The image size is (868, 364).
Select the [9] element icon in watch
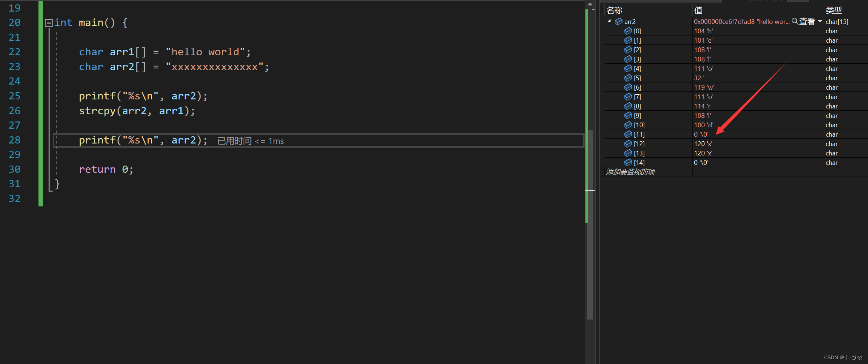click(628, 116)
